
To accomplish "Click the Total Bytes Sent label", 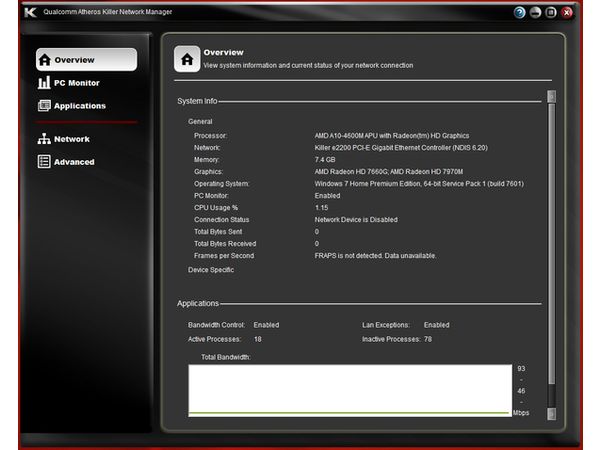I will [218, 232].
